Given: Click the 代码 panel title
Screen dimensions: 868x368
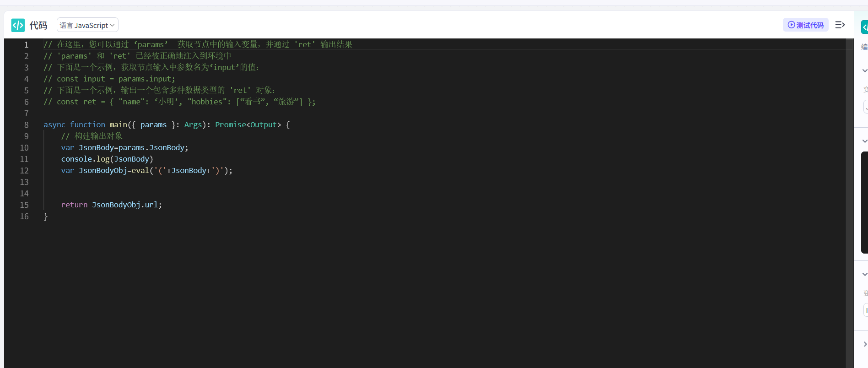Looking at the screenshot, I should 38,26.
